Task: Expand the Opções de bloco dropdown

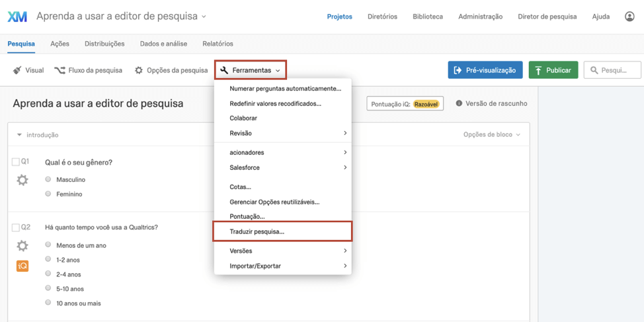Action: coord(491,135)
